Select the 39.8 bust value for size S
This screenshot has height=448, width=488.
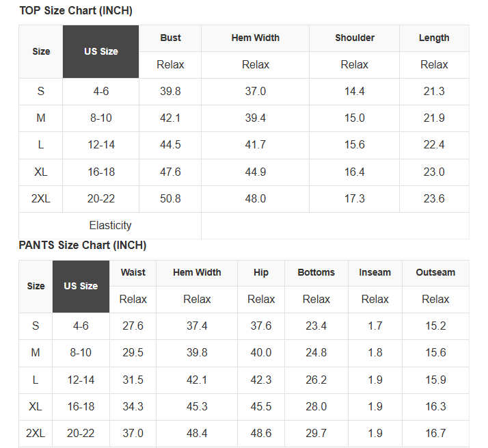tap(170, 92)
